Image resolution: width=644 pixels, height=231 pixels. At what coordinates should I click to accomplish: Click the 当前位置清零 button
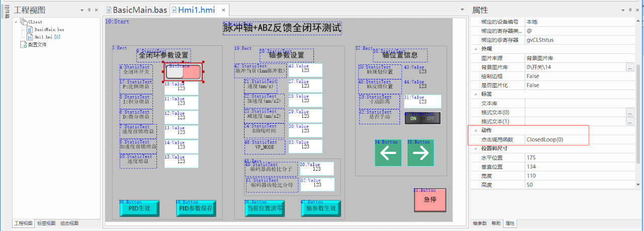pyautogui.click(x=265, y=208)
